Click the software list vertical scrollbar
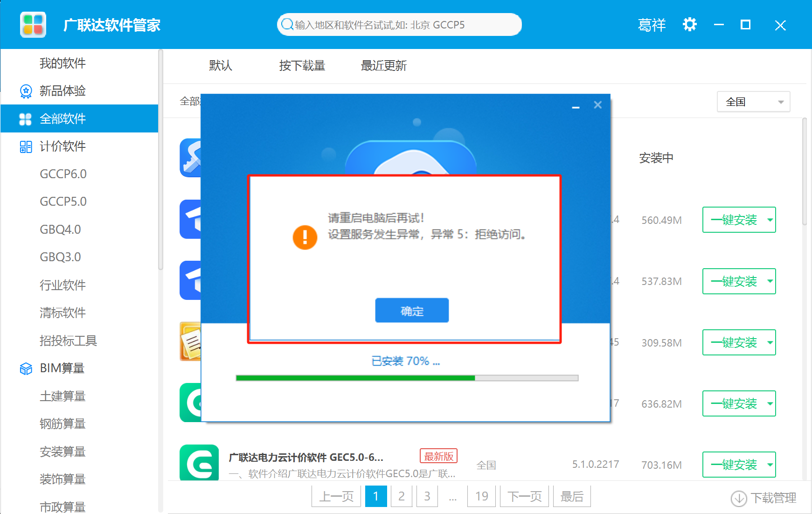This screenshot has width=812, height=514. point(805,172)
